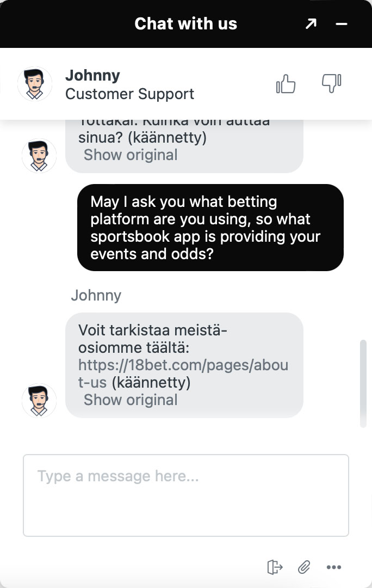This screenshot has width=372, height=588.
Task: Click the Johnny name in header
Action: [x=92, y=75]
